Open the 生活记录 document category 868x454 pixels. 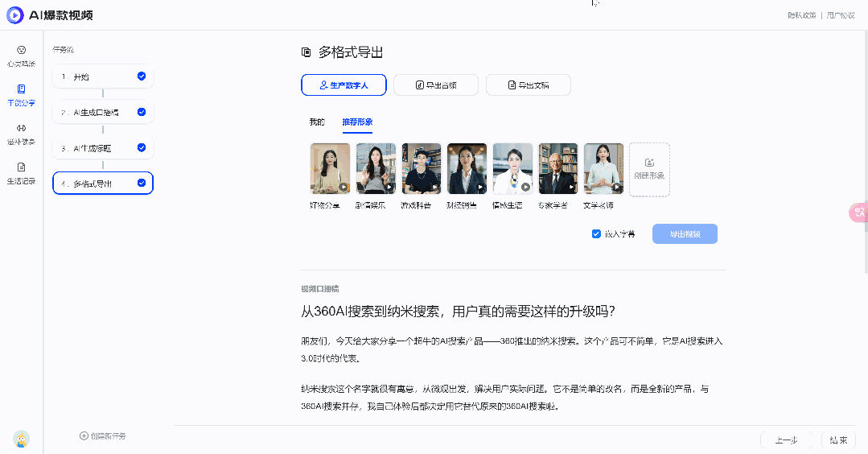21,173
